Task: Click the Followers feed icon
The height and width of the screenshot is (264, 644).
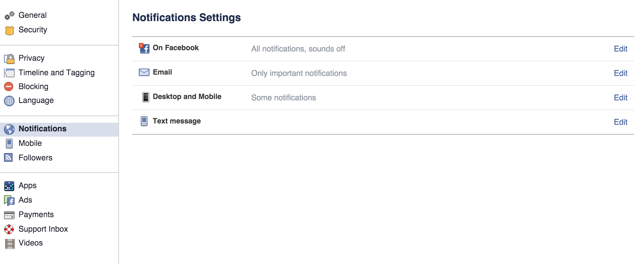Action: tap(9, 158)
